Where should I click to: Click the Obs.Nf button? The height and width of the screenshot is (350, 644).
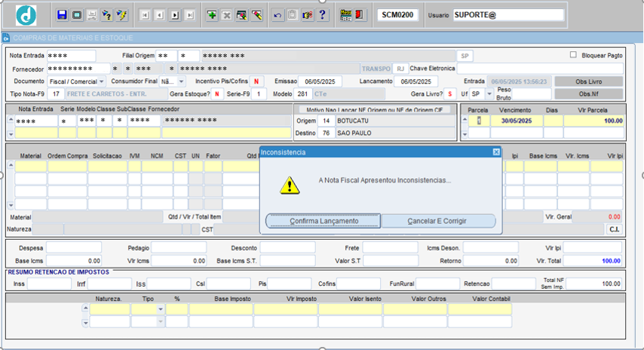[588, 94]
